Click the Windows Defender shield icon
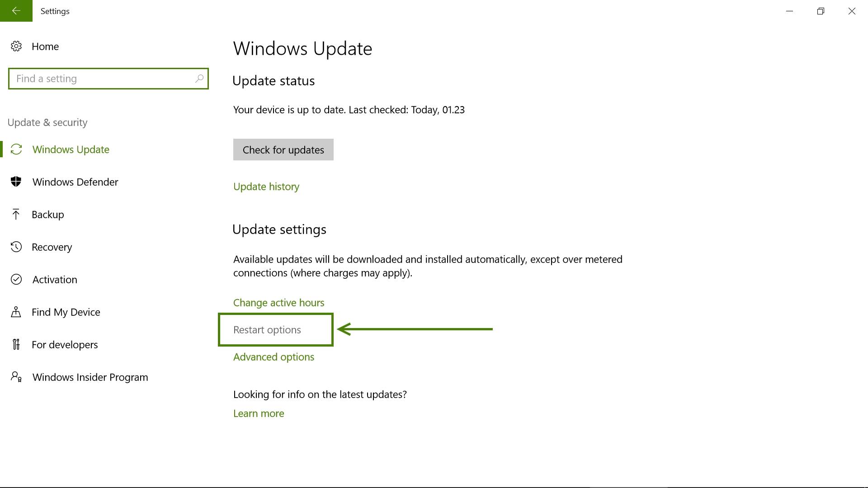 [16, 182]
